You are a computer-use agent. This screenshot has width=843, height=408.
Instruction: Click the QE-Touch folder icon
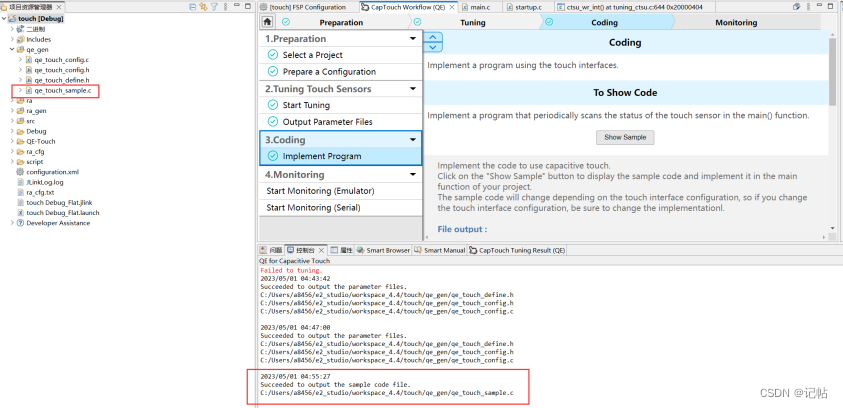tap(21, 141)
